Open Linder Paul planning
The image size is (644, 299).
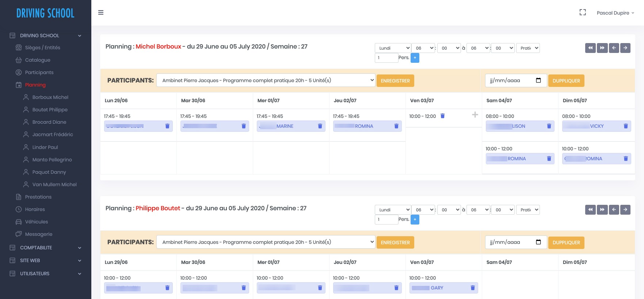(45, 147)
